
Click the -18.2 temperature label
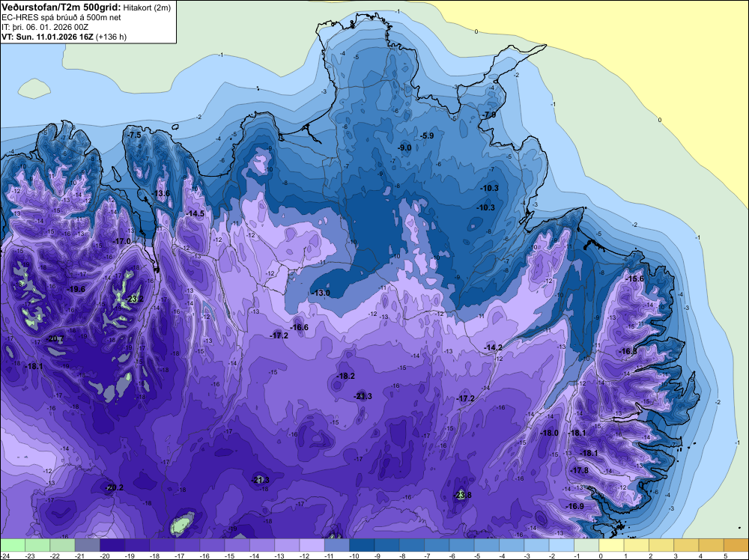345,376
